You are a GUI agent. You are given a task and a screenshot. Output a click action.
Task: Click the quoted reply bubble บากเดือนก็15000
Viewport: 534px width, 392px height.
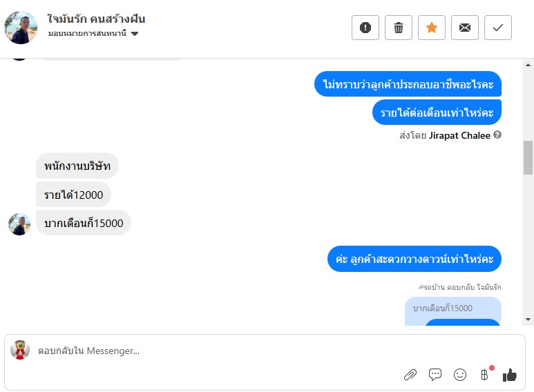[x=444, y=308]
